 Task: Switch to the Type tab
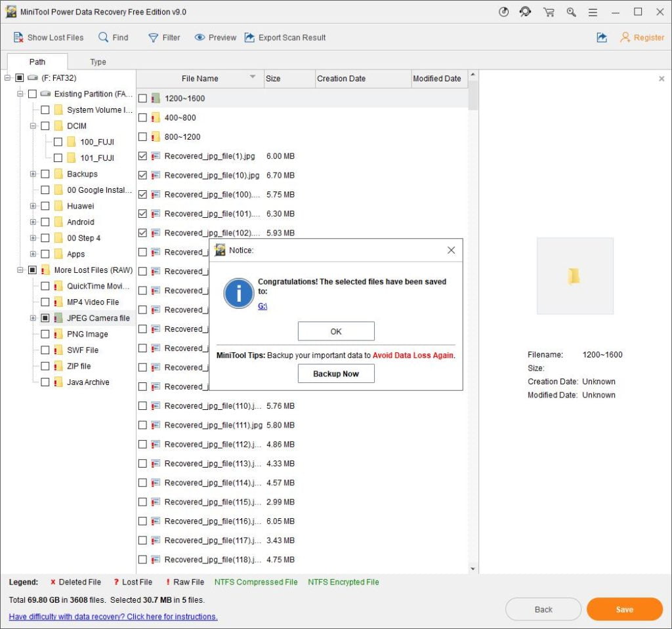(x=98, y=62)
